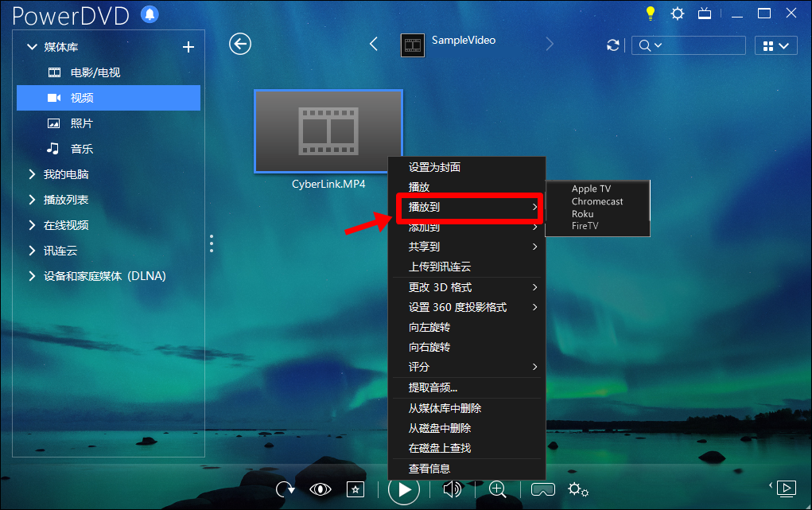Open the VR headset mode icon

click(542, 489)
